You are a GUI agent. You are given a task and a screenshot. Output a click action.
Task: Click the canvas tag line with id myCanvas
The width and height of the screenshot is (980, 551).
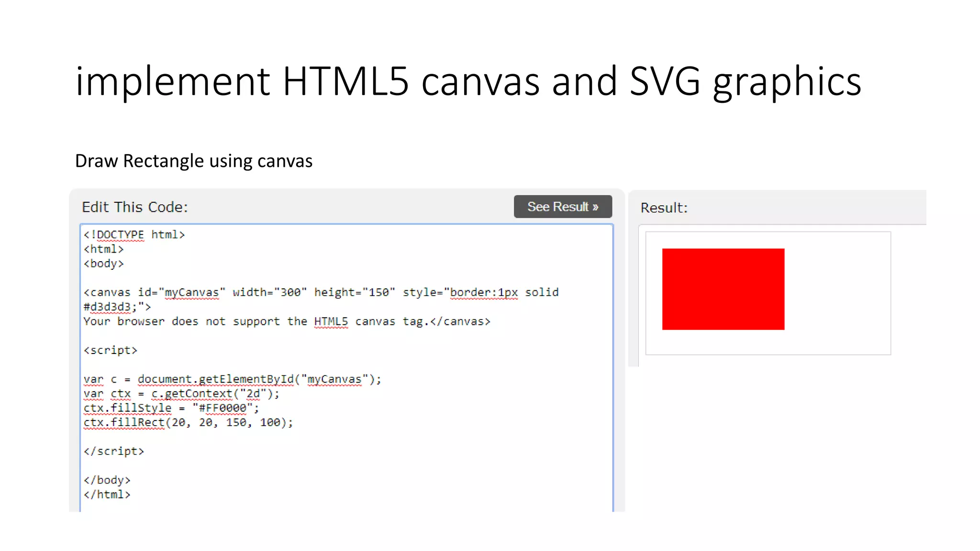point(321,292)
